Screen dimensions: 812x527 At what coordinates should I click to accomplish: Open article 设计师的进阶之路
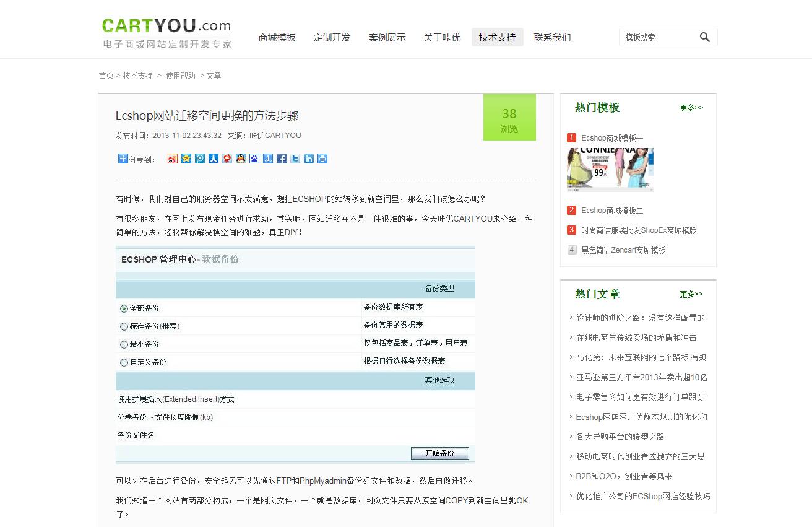(641, 318)
